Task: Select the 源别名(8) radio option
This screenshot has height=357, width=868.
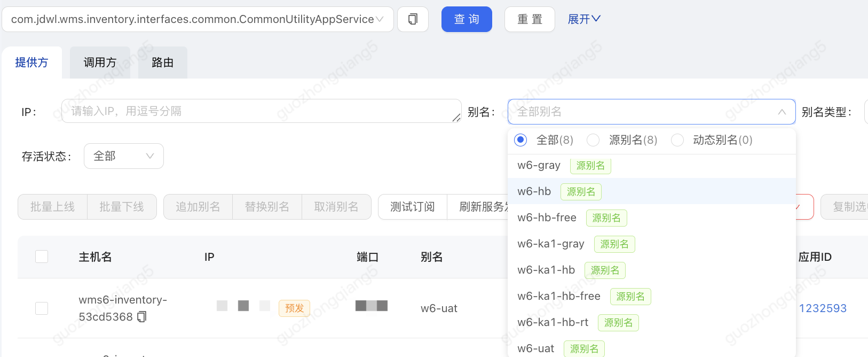Action: click(593, 140)
